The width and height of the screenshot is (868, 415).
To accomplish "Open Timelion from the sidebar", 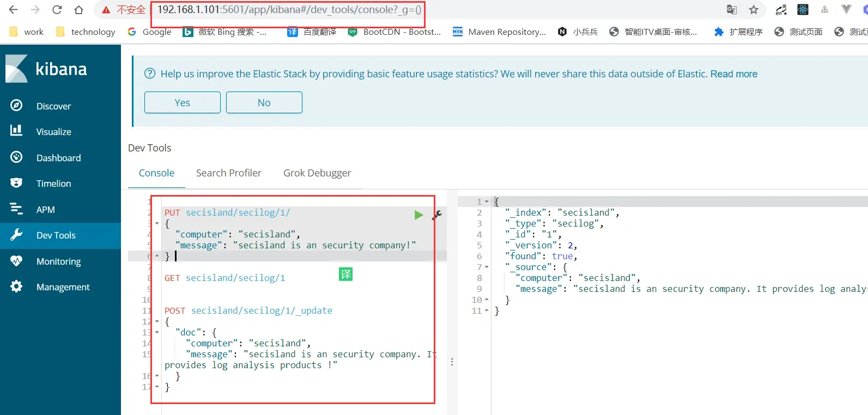I will click(53, 184).
